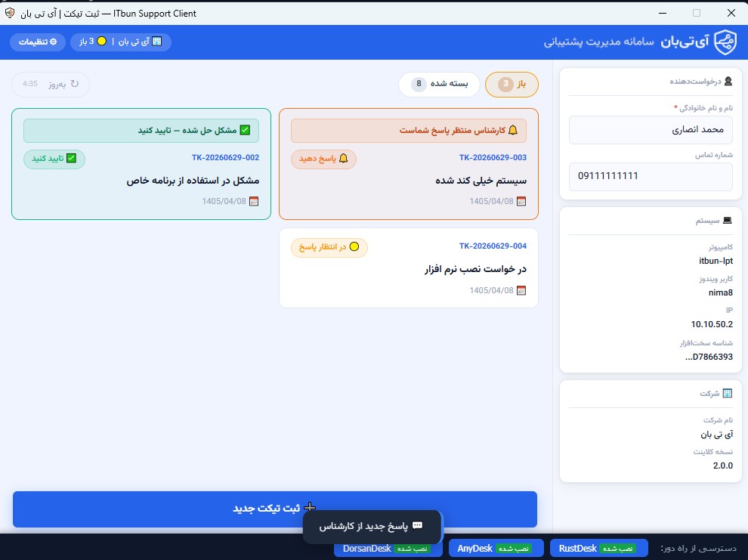Image resolution: width=748 pixels, height=560 pixels.
Task: Click the در انتظار پاسخ status badge
Action: click(x=329, y=247)
